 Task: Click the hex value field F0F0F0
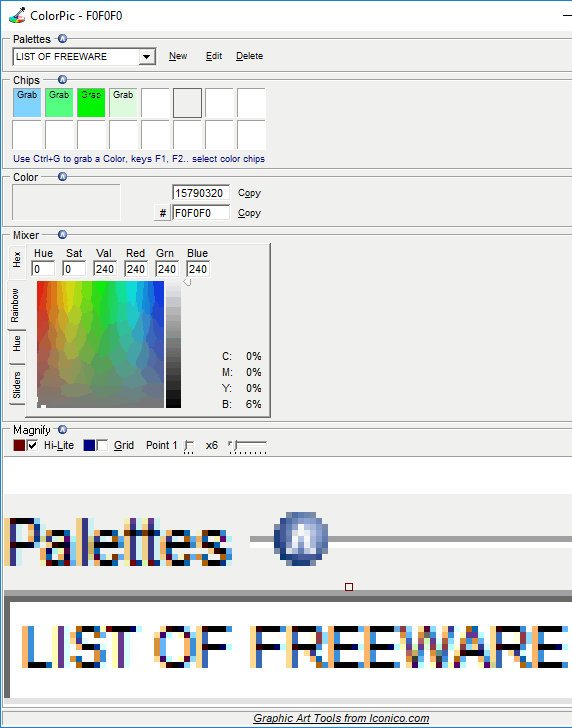[x=201, y=213]
